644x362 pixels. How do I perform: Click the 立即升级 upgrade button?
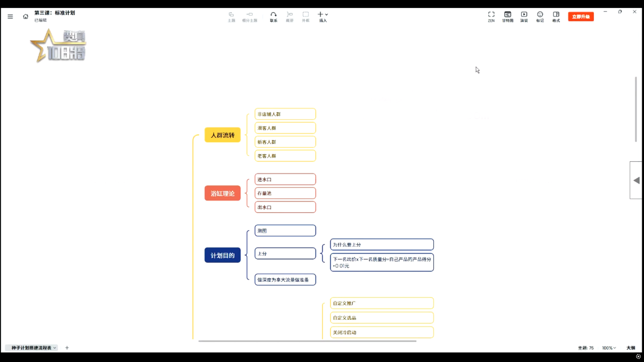581,17
